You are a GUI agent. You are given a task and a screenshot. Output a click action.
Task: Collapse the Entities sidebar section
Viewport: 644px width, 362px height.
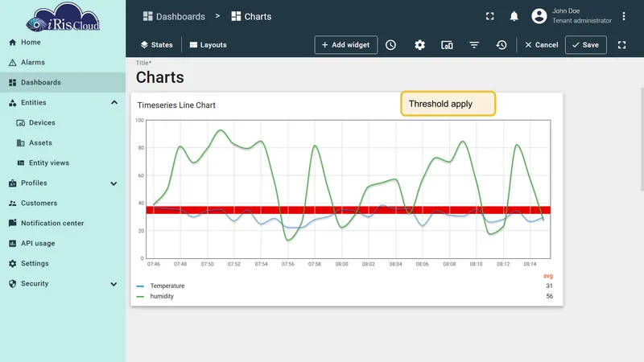pos(114,102)
